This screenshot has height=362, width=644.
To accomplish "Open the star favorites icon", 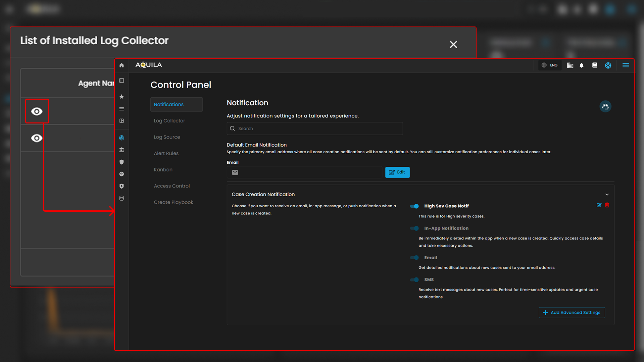I will click(121, 97).
